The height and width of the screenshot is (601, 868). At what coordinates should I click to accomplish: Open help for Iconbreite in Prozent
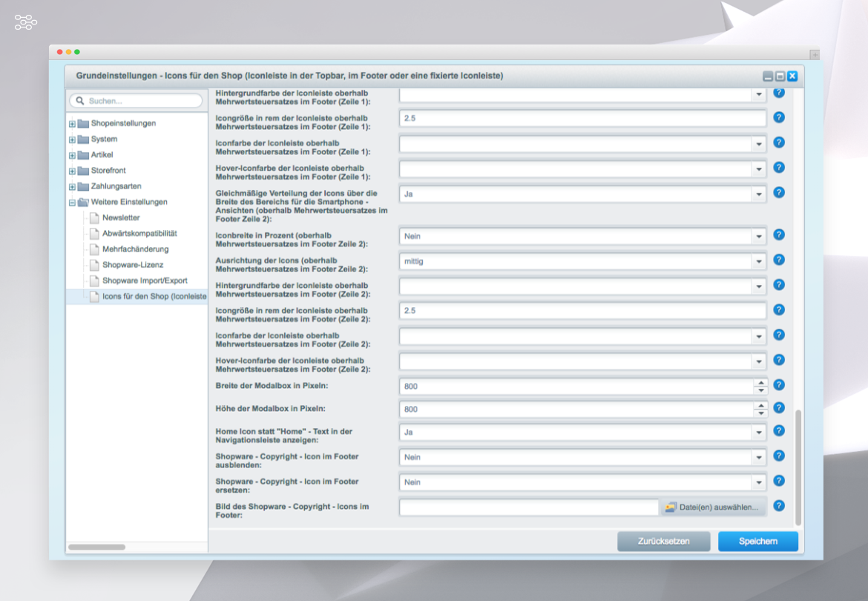pos(779,234)
